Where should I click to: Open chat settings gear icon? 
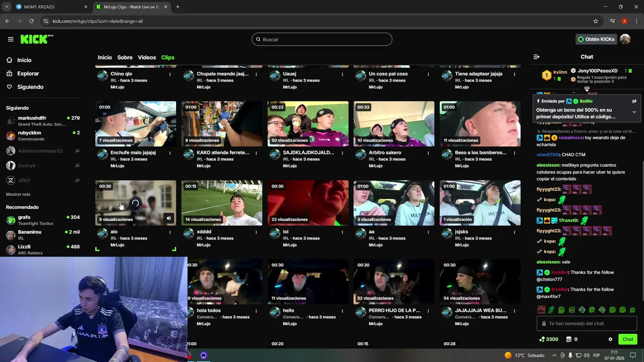pyautogui.click(x=610, y=339)
